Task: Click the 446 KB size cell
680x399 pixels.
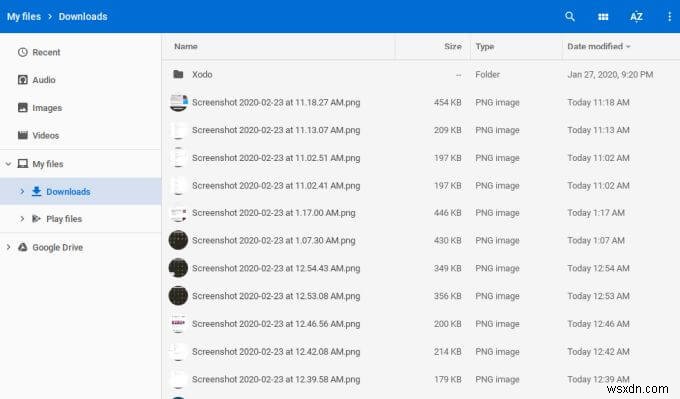Action: [448, 213]
